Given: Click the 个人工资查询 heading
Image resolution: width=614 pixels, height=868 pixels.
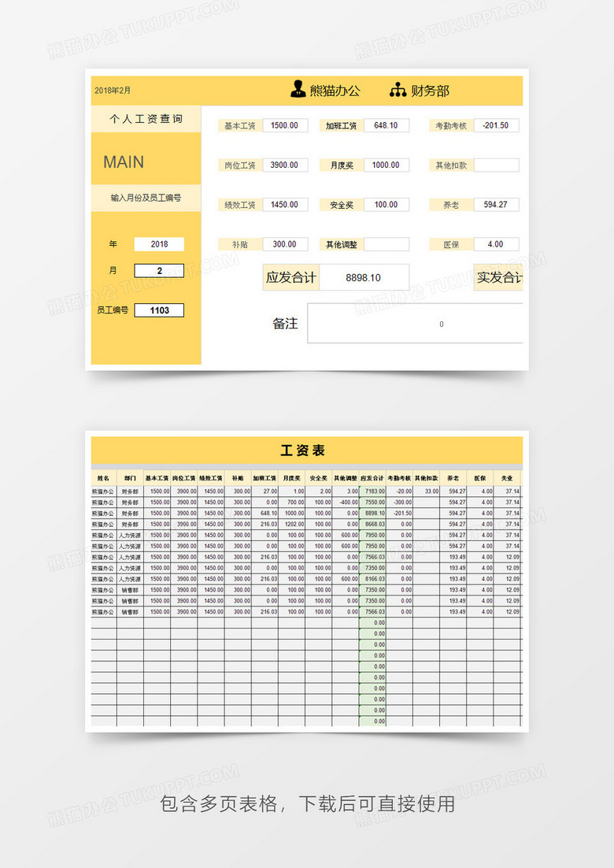Looking at the screenshot, I should (146, 119).
